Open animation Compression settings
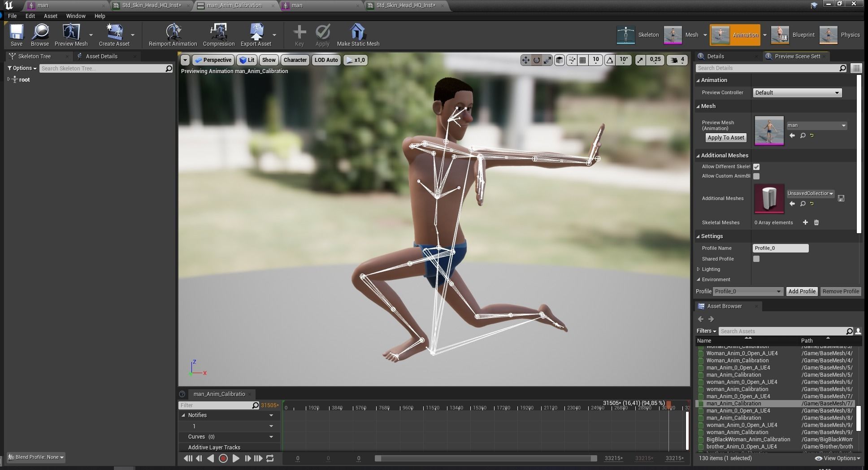Image resolution: width=868 pixels, height=470 pixels. (219, 35)
